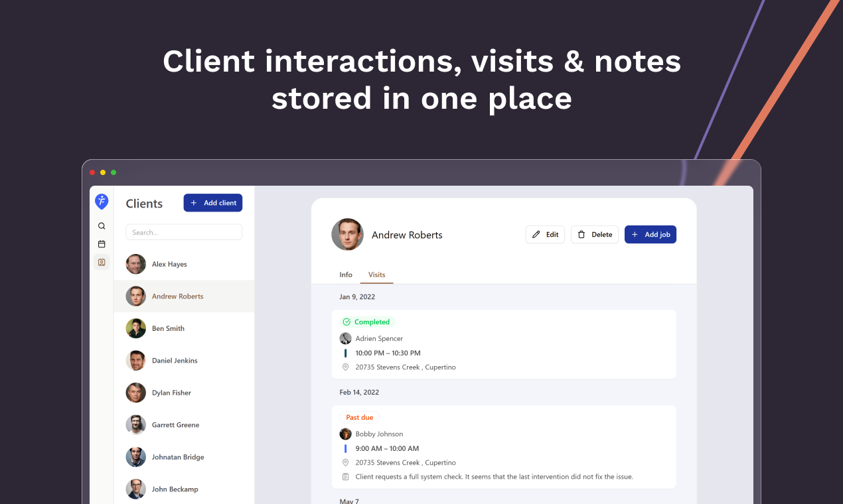Click the Jan 9, 2022 date header
The width and height of the screenshot is (843, 504).
(x=357, y=297)
